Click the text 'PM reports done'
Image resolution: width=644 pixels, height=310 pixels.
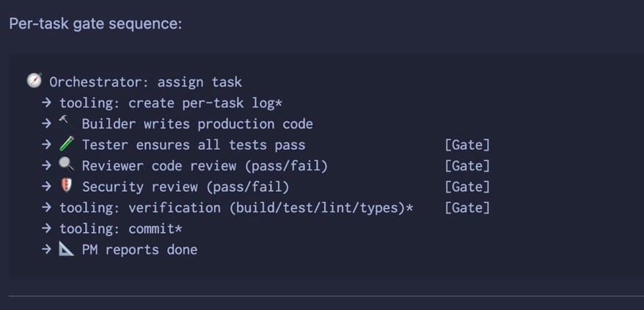coord(139,250)
